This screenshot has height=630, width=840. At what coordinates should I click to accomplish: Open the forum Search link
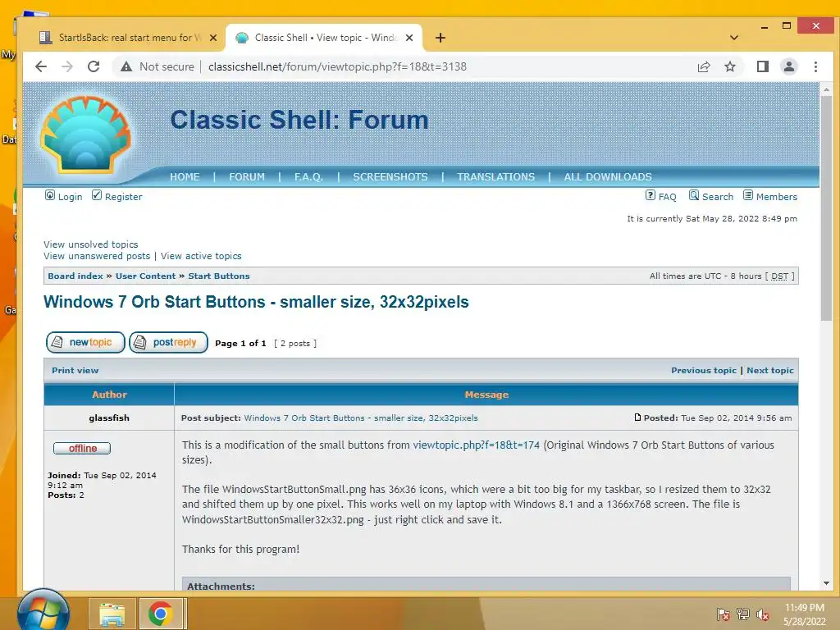pyautogui.click(x=717, y=197)
